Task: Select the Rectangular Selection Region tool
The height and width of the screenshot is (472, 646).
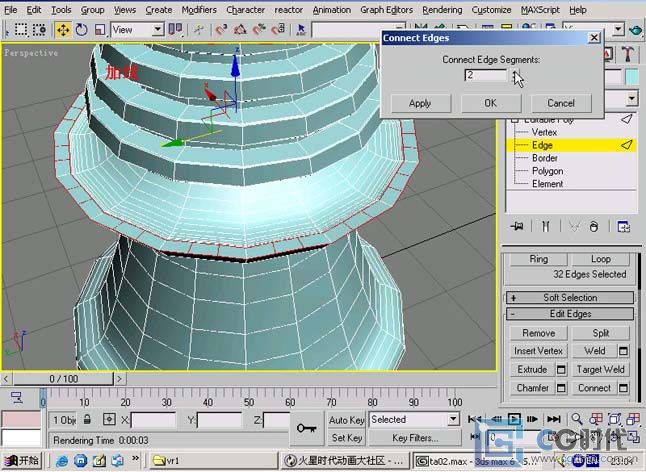Action: (x=21, y=30)
